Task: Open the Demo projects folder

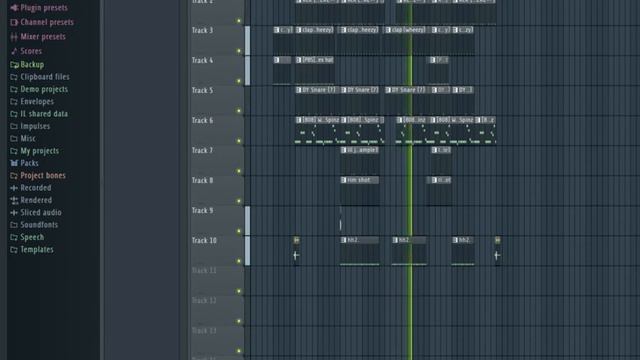Action: [x=39, y=89]
